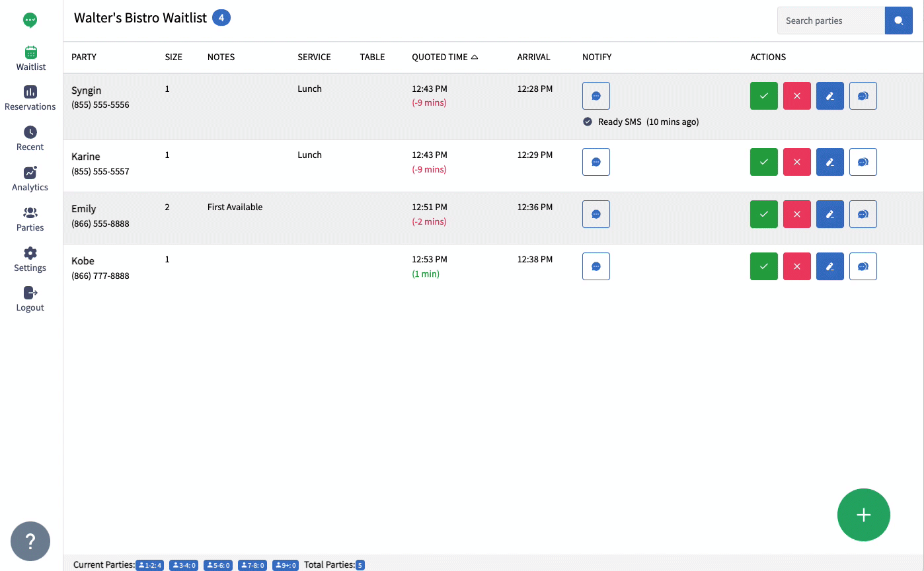
Task: Notify Emily using the message icon
Action: (596, 214)
